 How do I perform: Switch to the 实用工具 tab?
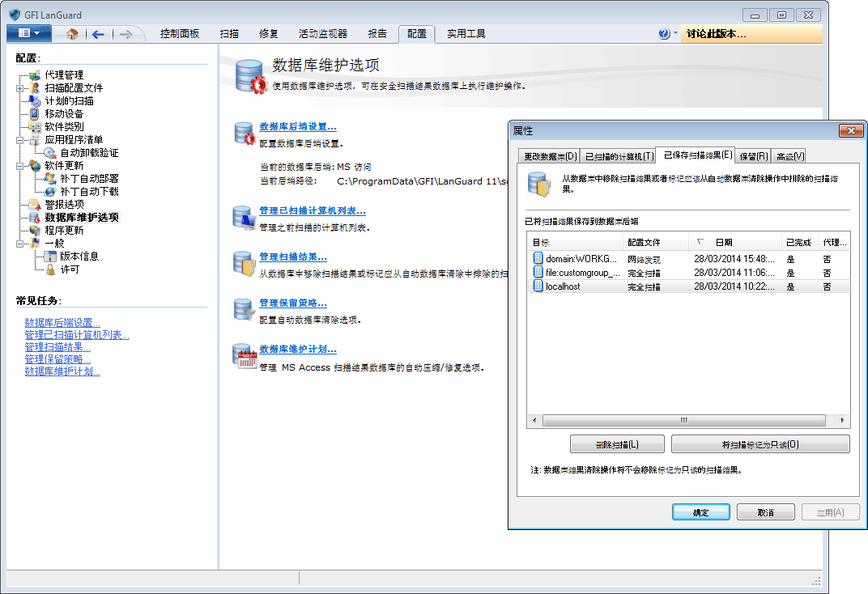466,34
